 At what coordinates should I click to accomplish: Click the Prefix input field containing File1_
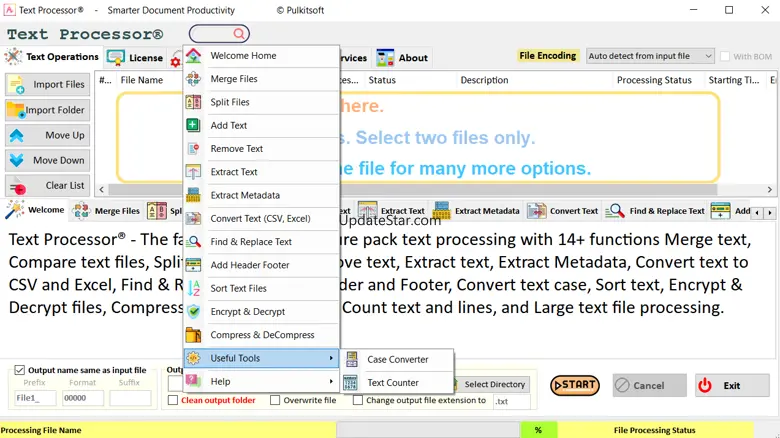(x=35, y=398)
